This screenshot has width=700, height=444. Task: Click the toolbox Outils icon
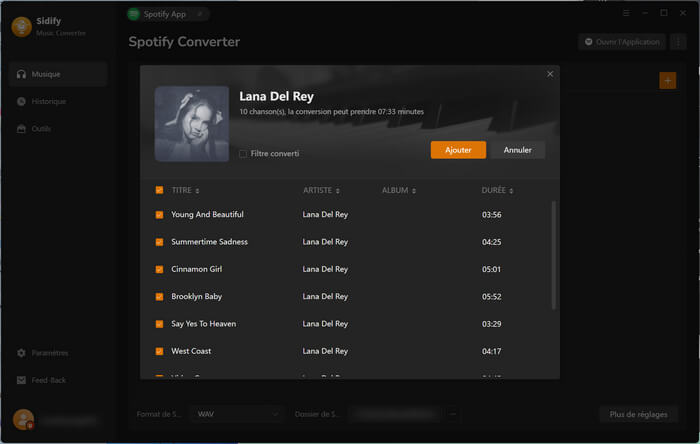[21, 129]
